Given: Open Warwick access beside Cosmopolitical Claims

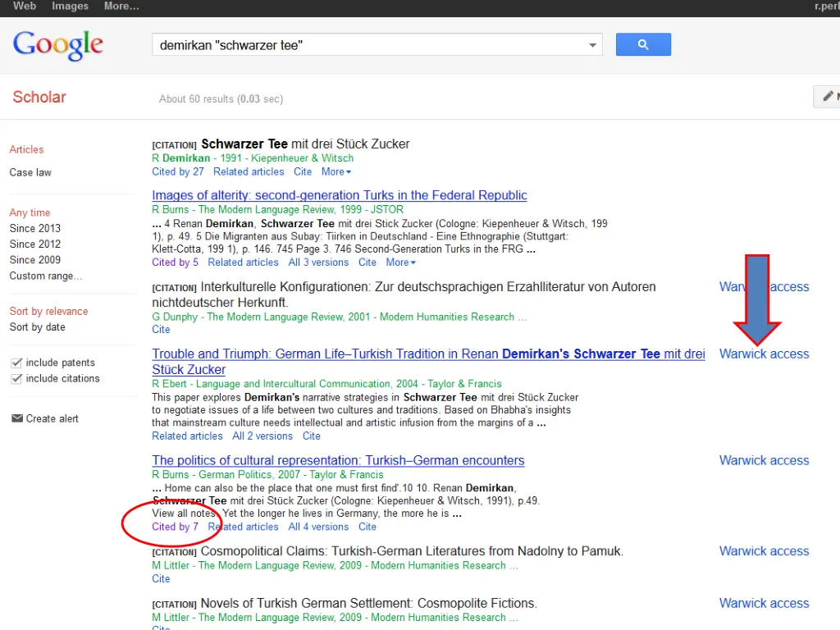Looking at the screenshot, I should (764, 551).
